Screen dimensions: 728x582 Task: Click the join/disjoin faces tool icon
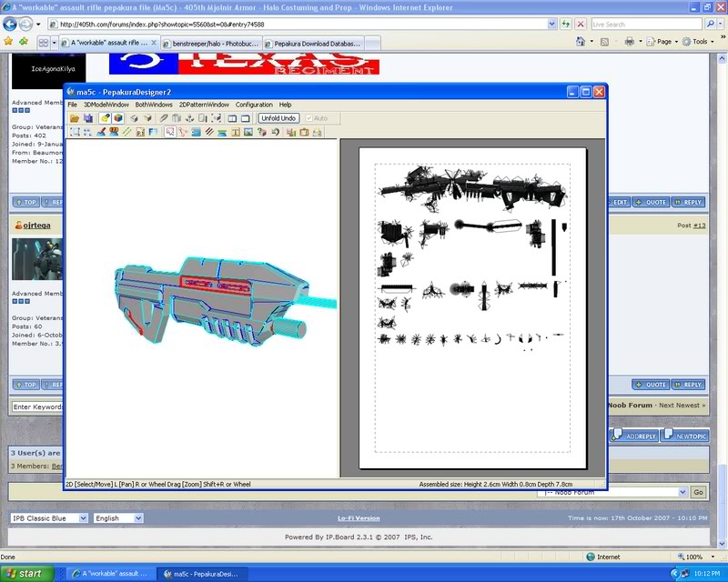(x=183, y=132)
